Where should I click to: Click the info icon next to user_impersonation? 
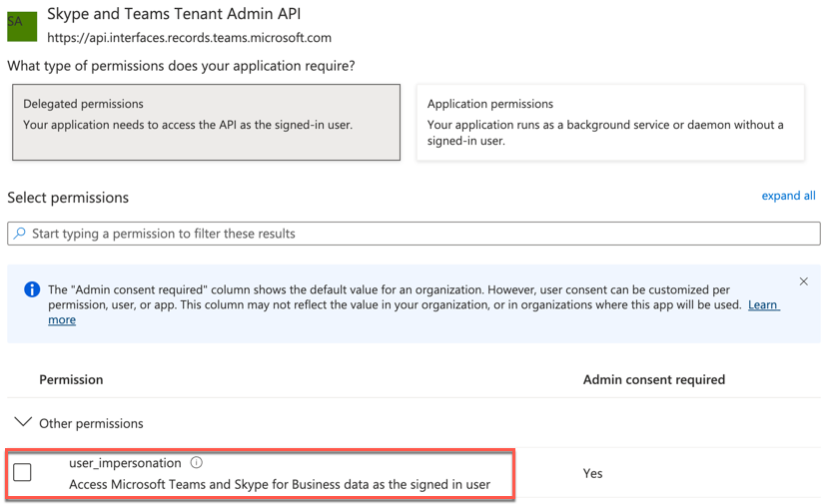tap(197, 462)
